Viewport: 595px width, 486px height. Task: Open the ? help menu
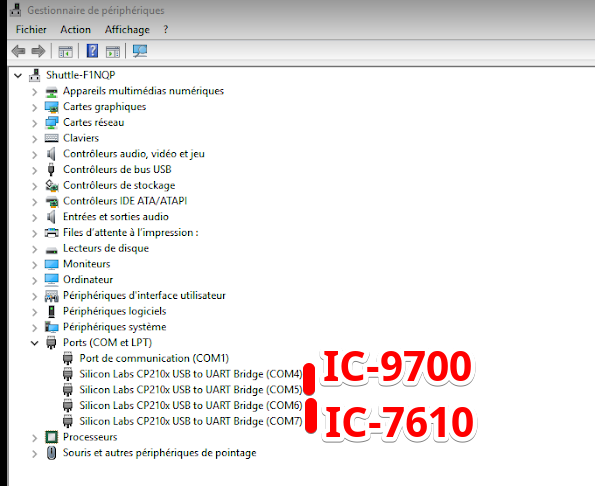[165, 29]
